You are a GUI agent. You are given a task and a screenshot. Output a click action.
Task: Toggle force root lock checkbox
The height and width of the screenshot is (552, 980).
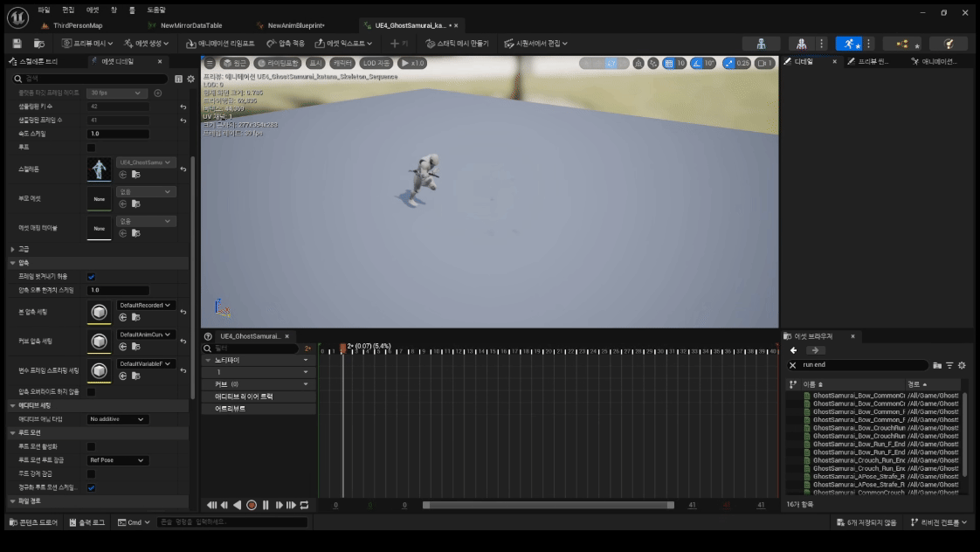tap(91, 474)
